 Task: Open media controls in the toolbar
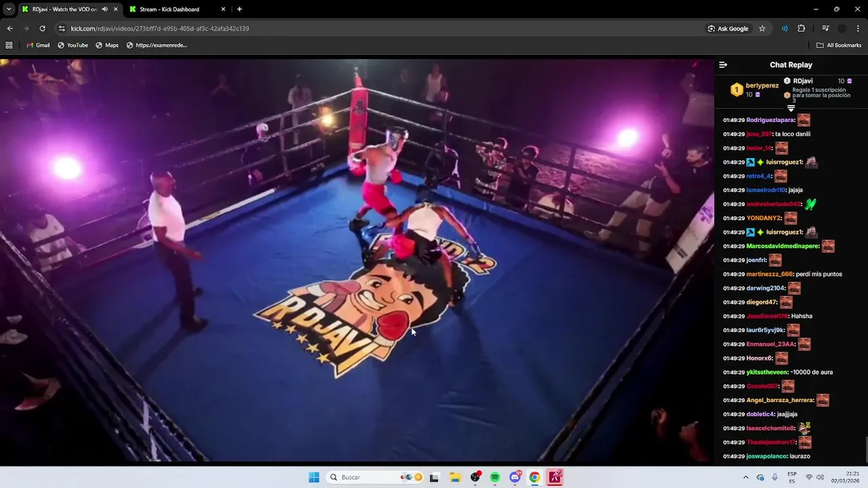(825, 28)
